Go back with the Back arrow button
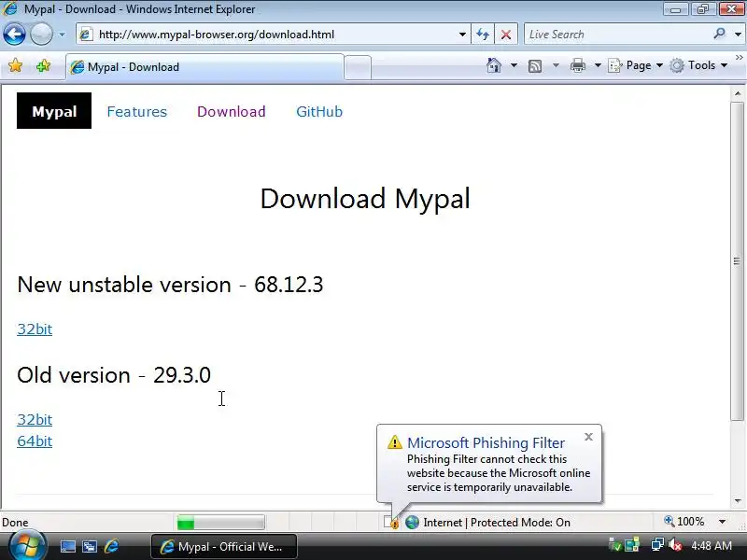 click(x=14, y=35)
